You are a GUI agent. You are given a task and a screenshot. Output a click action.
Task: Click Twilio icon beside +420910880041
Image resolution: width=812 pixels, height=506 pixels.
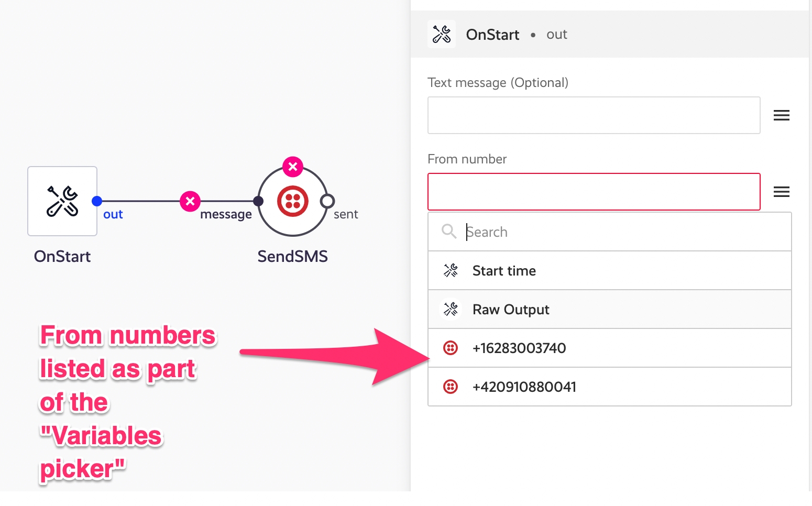pos(451,387)
